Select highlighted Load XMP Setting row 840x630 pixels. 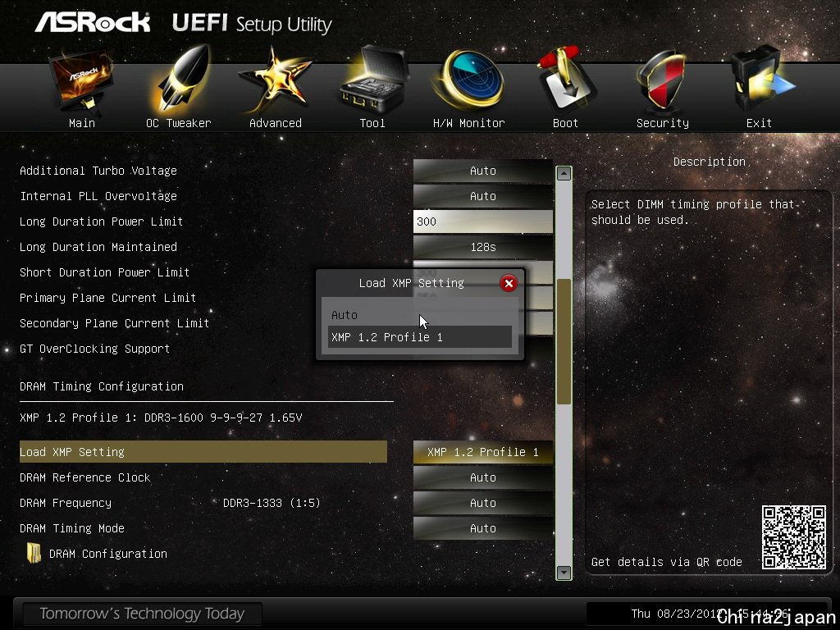click(203, 452)
